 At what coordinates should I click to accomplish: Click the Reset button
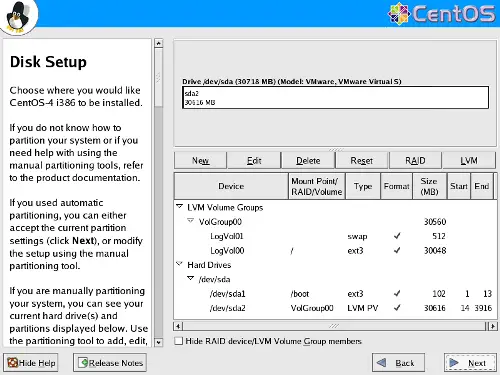coord(362,161)
